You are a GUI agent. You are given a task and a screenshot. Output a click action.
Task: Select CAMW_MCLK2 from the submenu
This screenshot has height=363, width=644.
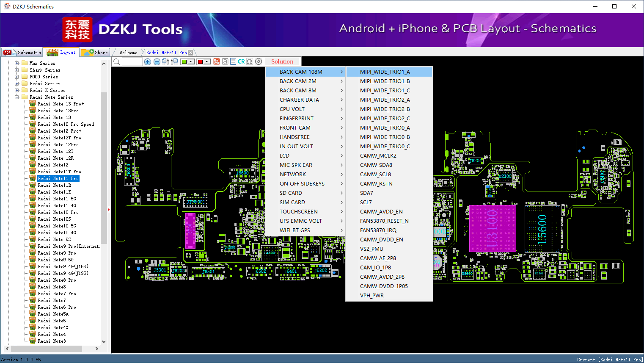389,156
